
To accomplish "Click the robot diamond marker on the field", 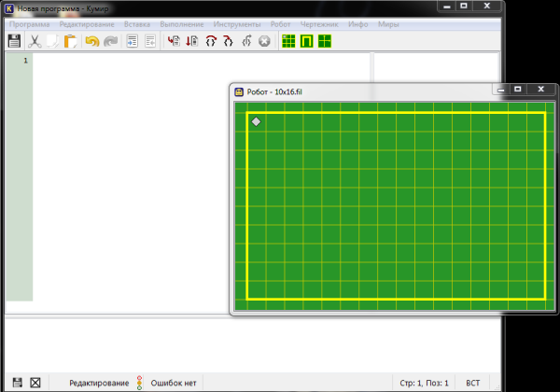I will pos(256,121).
